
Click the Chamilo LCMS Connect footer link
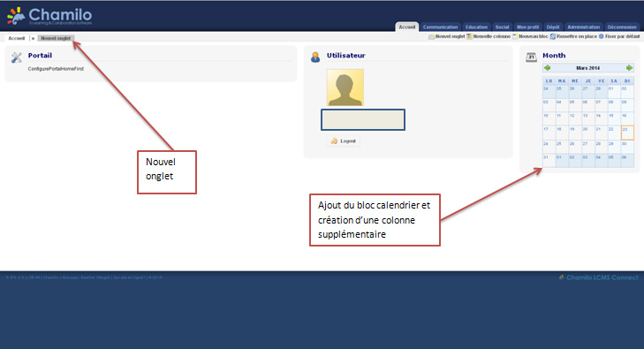click(598, 277)
